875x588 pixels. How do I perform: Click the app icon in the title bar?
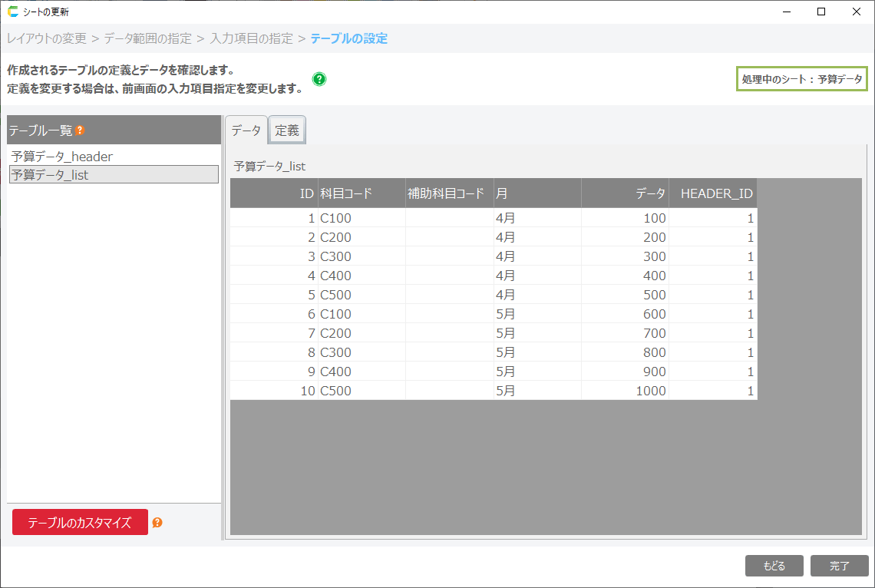pos(12,12)
